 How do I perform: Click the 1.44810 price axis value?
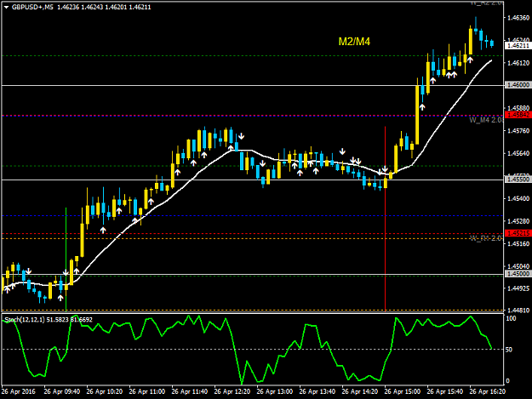click(518, 310)
